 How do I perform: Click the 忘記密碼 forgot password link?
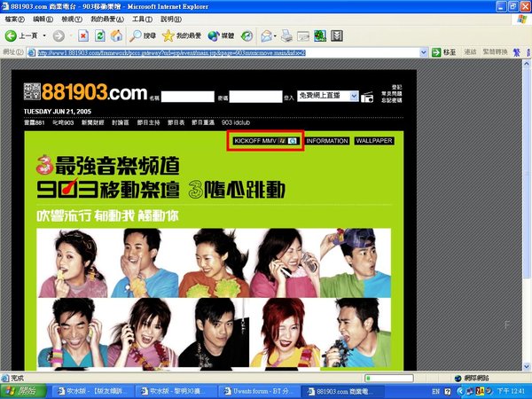[x=392, y=100]
